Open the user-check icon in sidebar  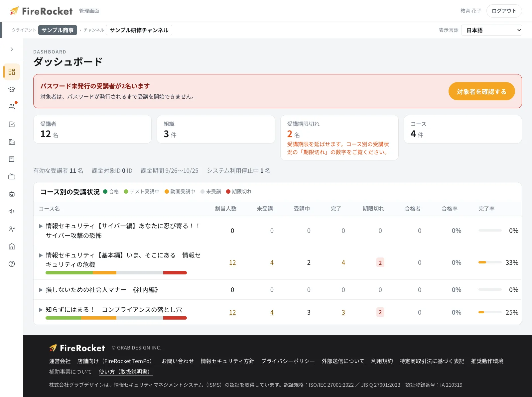pyautogui.click(x=12, y=229)
